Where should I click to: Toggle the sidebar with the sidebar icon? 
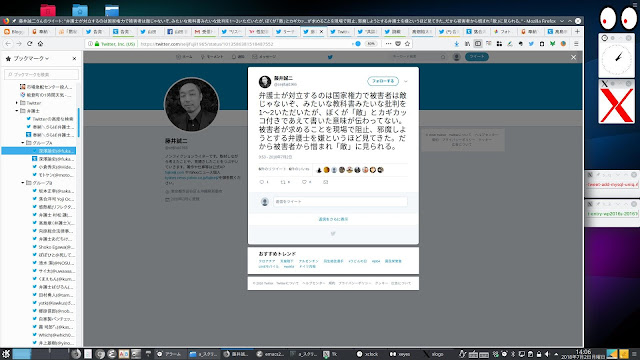pos(478,44)
